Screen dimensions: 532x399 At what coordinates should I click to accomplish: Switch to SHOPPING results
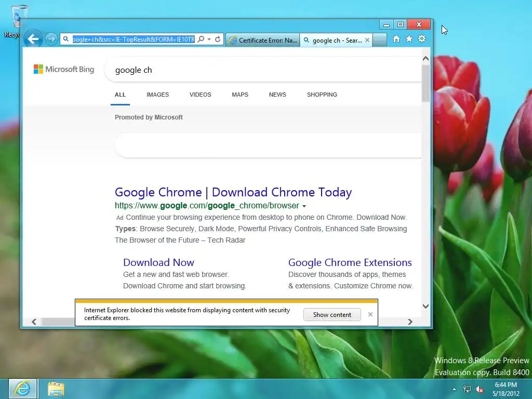coord(322,95)
